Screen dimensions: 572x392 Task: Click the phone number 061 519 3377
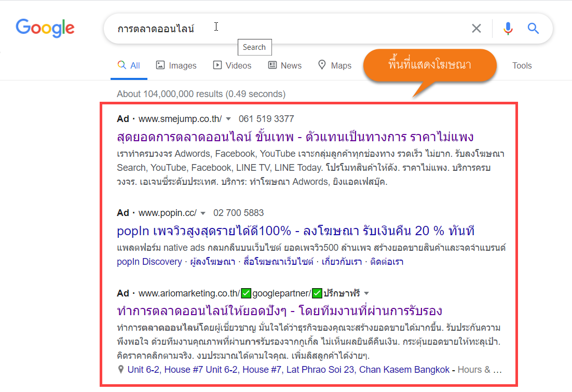pos(266,119)
